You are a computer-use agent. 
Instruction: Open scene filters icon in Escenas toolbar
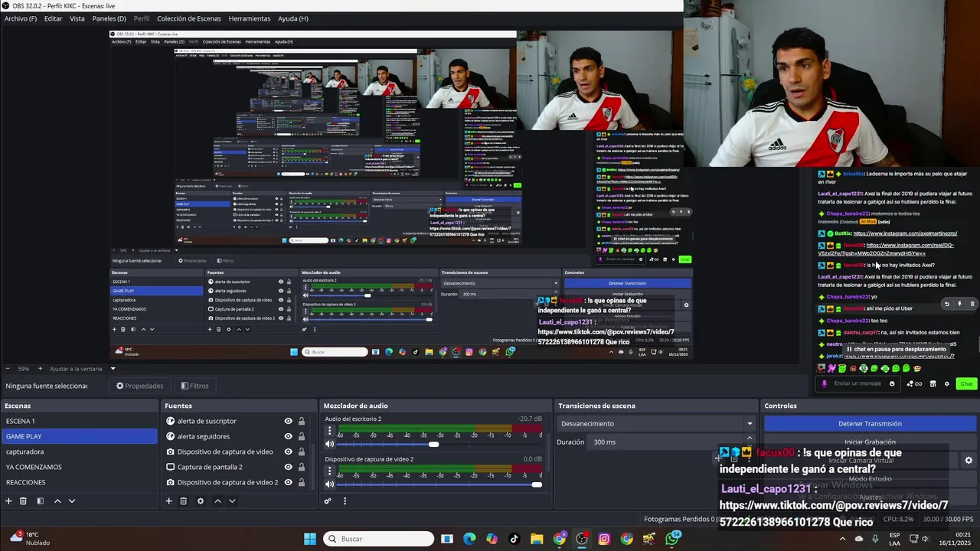(40, 501)
